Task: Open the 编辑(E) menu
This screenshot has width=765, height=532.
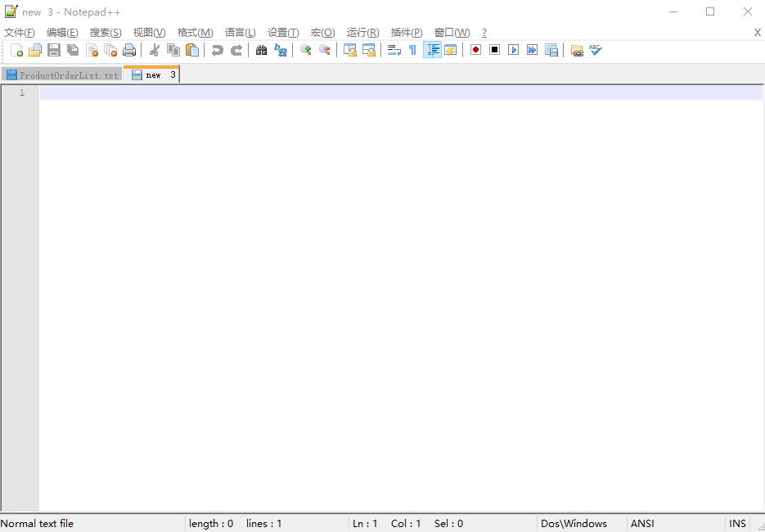Action: tap(62, 33)
